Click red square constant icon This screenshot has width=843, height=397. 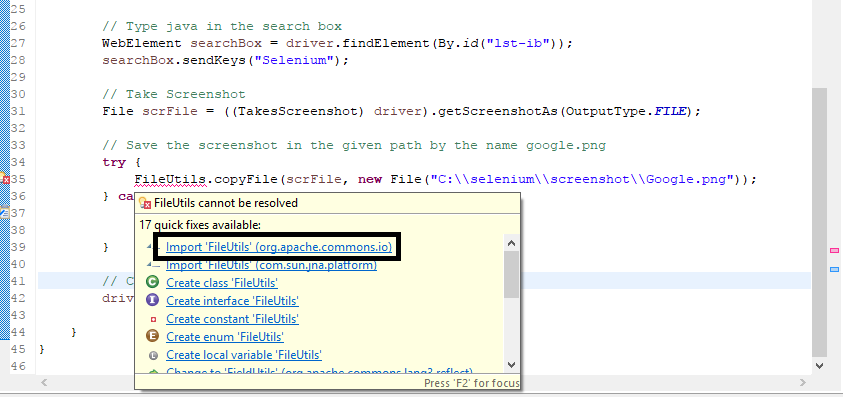[x=153, y=319]
